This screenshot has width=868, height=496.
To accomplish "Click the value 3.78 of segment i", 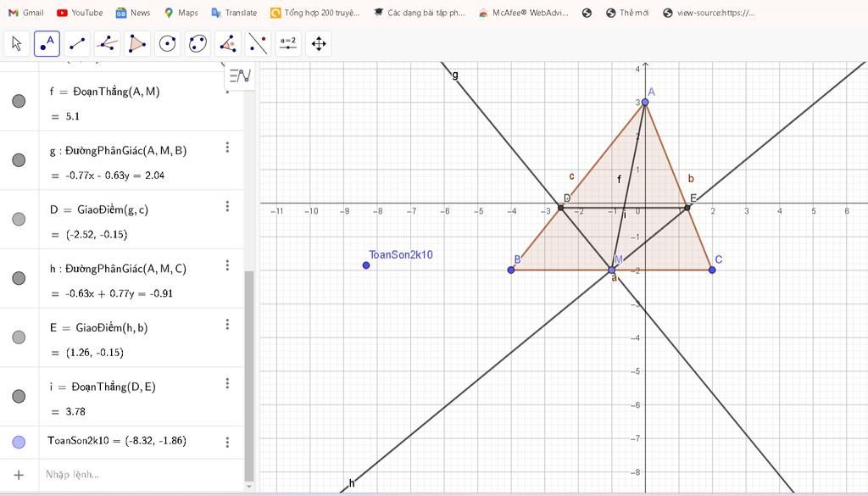I will (75, 412).
